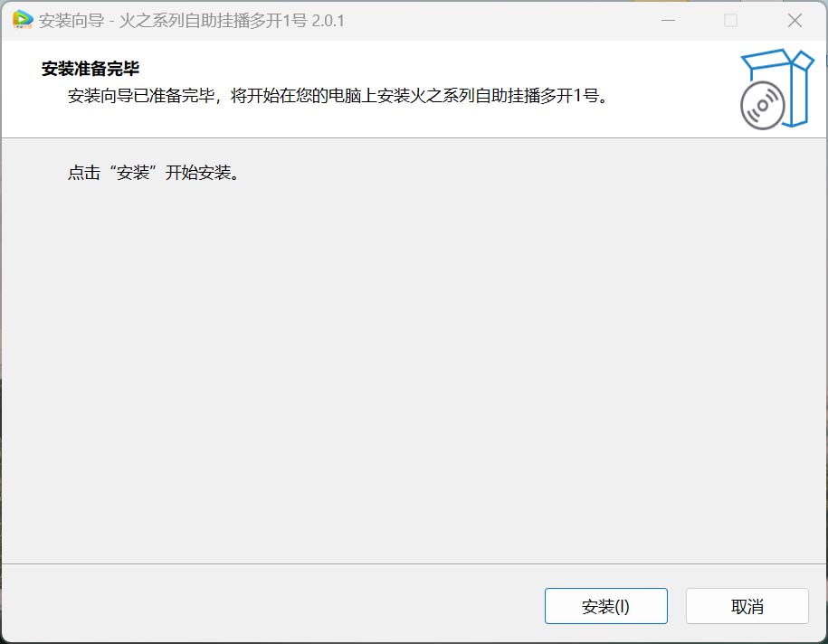The image size is (828, 644).
Task: Click the disabled maximize button in title bar
Action: (731, 21)
